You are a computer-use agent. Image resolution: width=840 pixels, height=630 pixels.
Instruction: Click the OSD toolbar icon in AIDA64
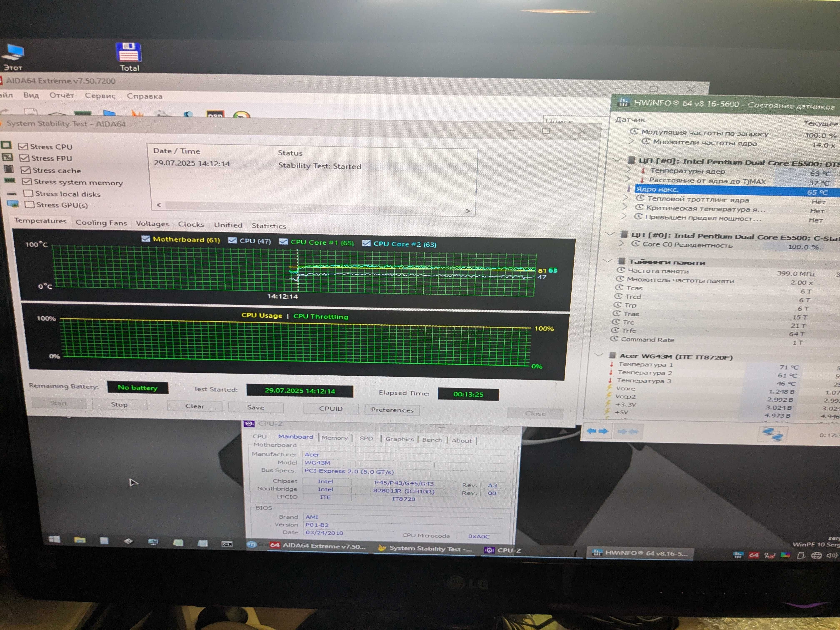[215, 114]
